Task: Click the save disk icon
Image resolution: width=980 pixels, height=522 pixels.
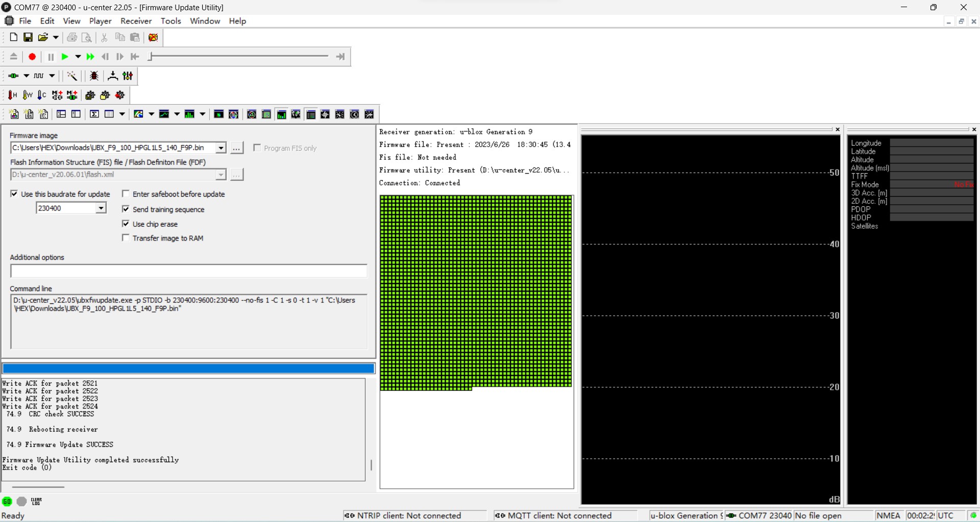Action: point(28,37)
